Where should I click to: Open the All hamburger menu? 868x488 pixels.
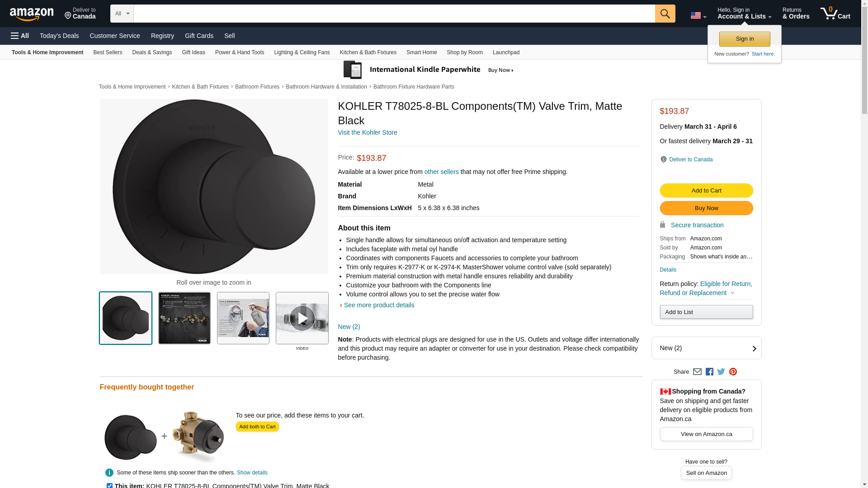[20, 36]
